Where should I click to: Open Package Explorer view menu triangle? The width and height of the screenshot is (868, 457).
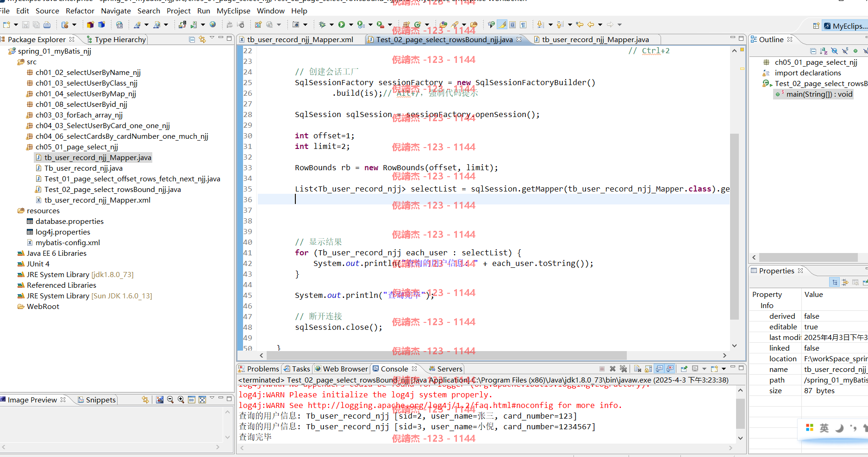[x=212, y=38]
